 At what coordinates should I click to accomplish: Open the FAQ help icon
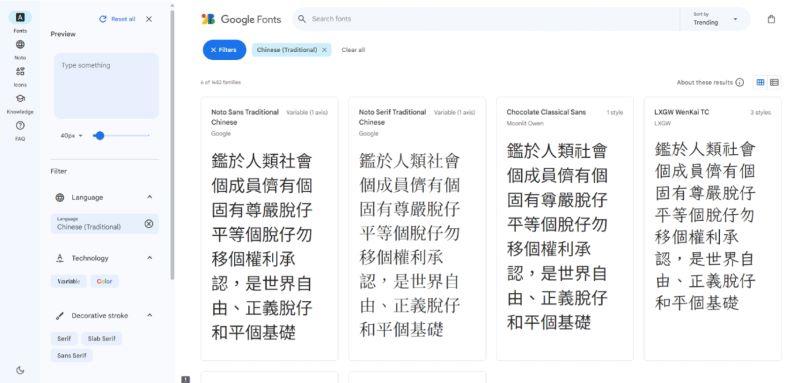pyautogui.click(x=20, y=125)
